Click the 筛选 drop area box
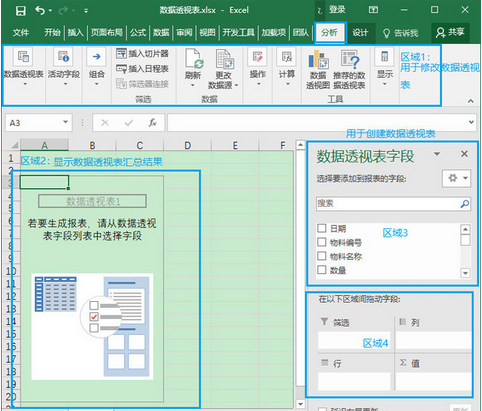Viewport: 482px width, 411px height. pos(354,340)
